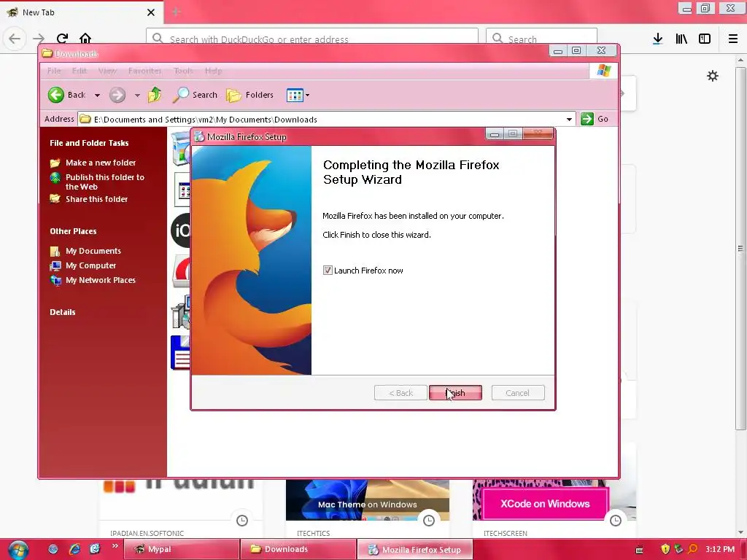Switch to Downloads taskbar button
This screenshot has height=560, width=747.
[298, 549]
